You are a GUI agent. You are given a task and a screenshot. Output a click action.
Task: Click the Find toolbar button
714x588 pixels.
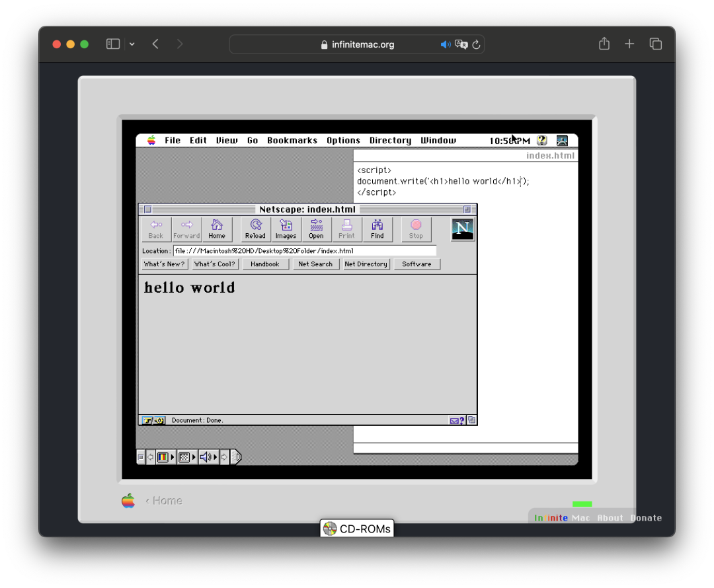(x=377, y=229)
